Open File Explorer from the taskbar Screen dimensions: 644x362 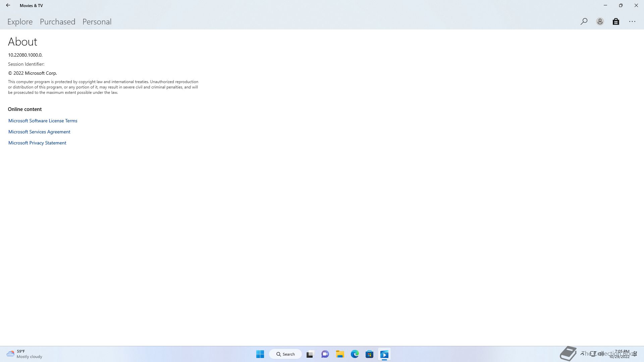pos(340,354)
